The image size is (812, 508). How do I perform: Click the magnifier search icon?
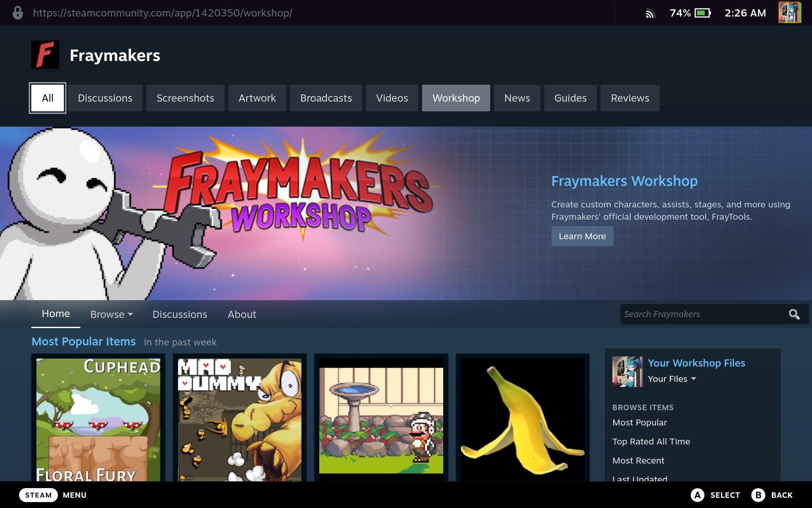794,314
